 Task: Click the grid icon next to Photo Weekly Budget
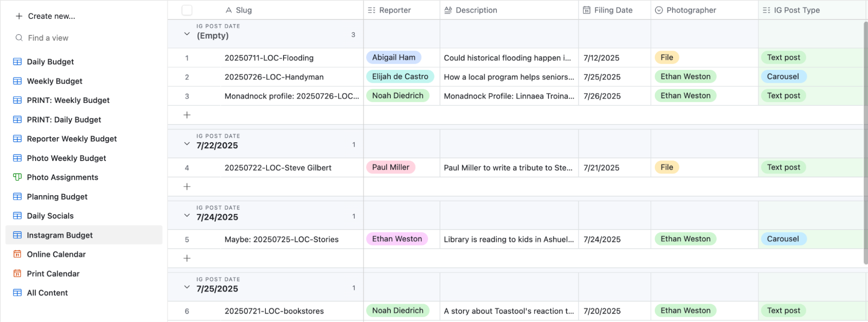click(x=17, y=158)
